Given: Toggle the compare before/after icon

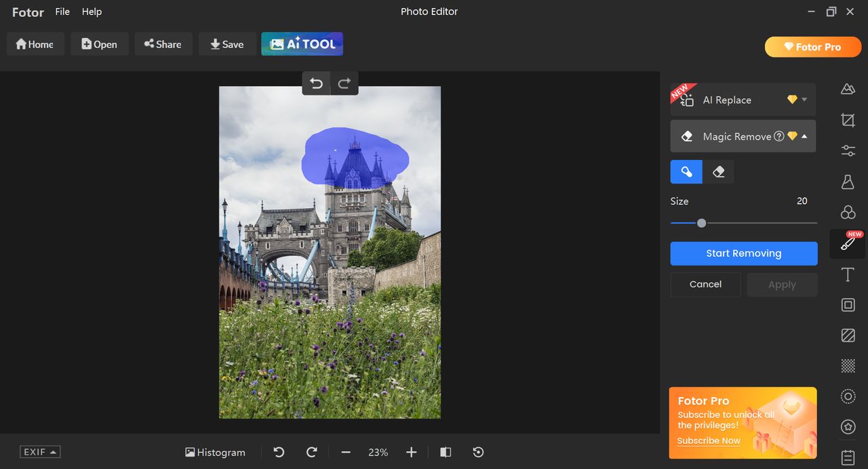Looking at the screenshot, I should tap(446, 452).
